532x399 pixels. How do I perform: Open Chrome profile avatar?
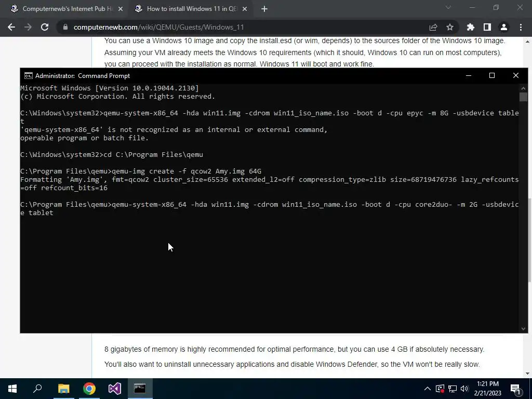click(x=504, y=27)
